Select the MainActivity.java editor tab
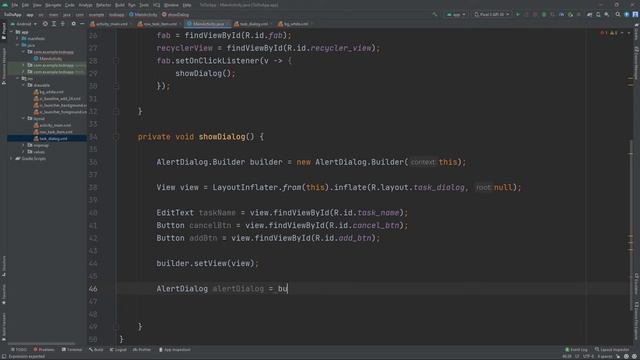Image resolution: width=640 pixels, height=360 pixels. click(x=207, y=24)
